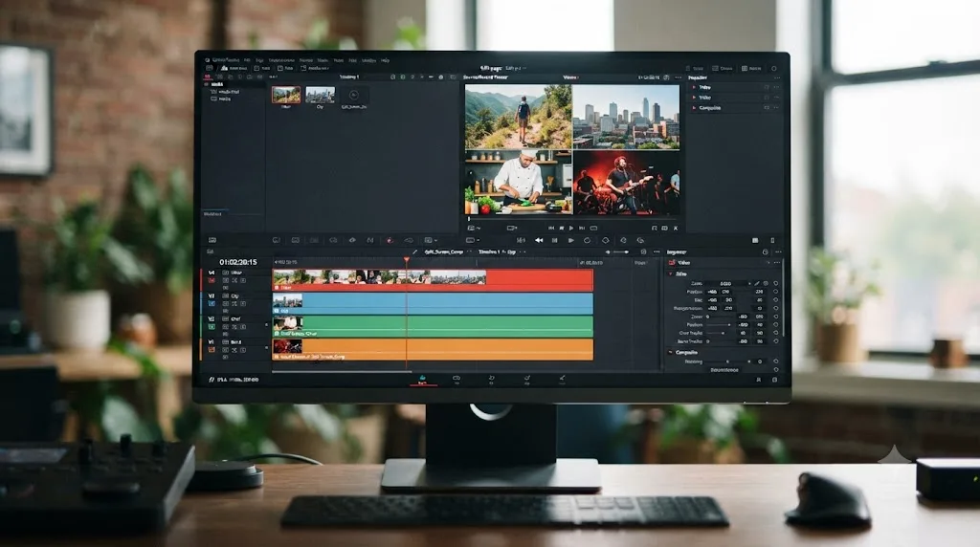
Task: Click the X icon at viewer bottom-right
Action: (x=676, y=229)
